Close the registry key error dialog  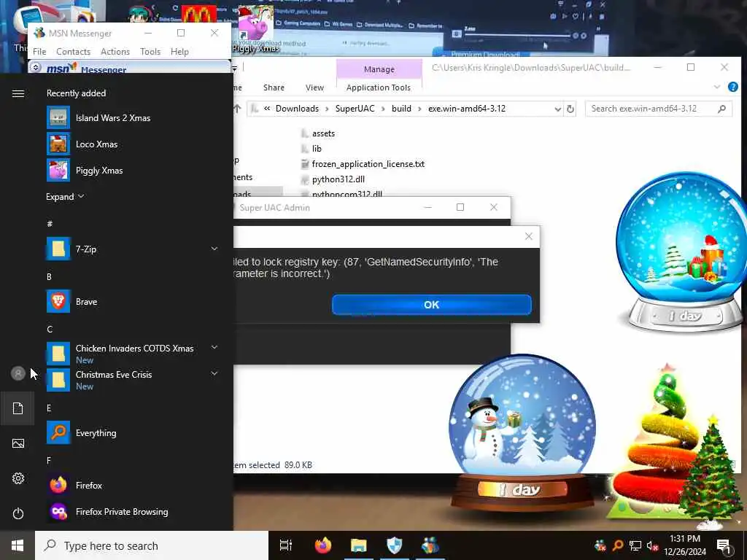529,236
